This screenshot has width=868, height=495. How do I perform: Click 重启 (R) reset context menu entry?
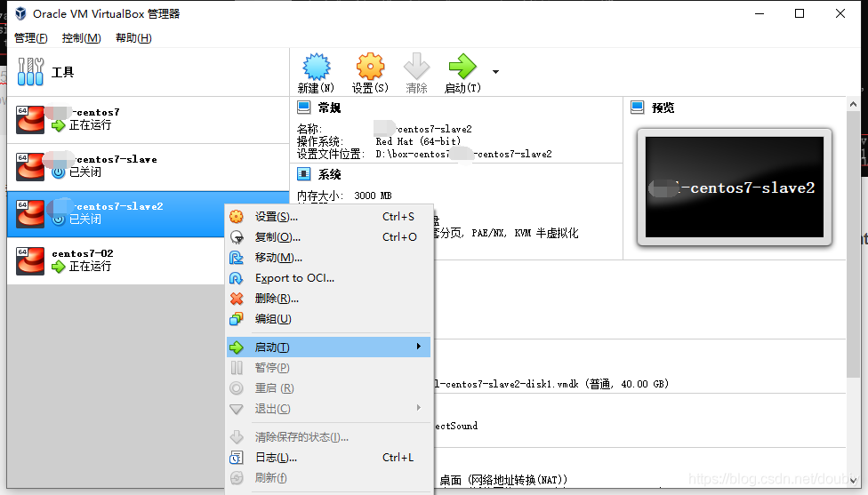[328, 388]
